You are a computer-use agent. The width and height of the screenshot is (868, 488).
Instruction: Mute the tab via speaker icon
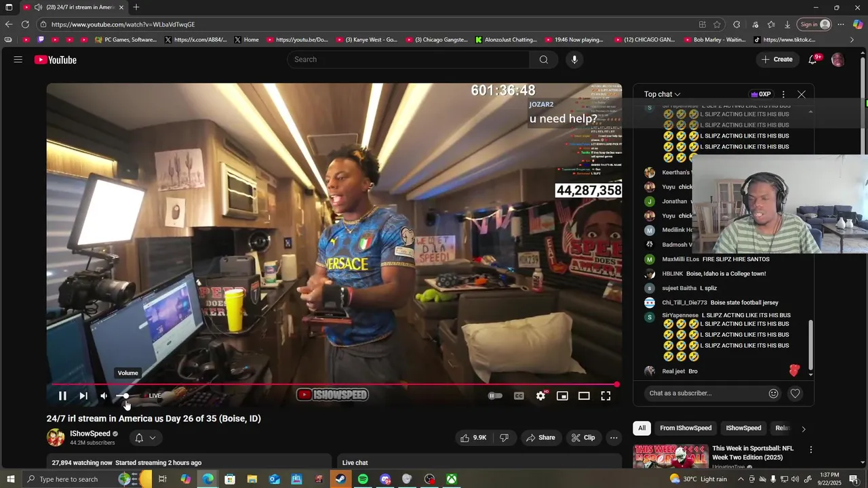tap(38, 7)
